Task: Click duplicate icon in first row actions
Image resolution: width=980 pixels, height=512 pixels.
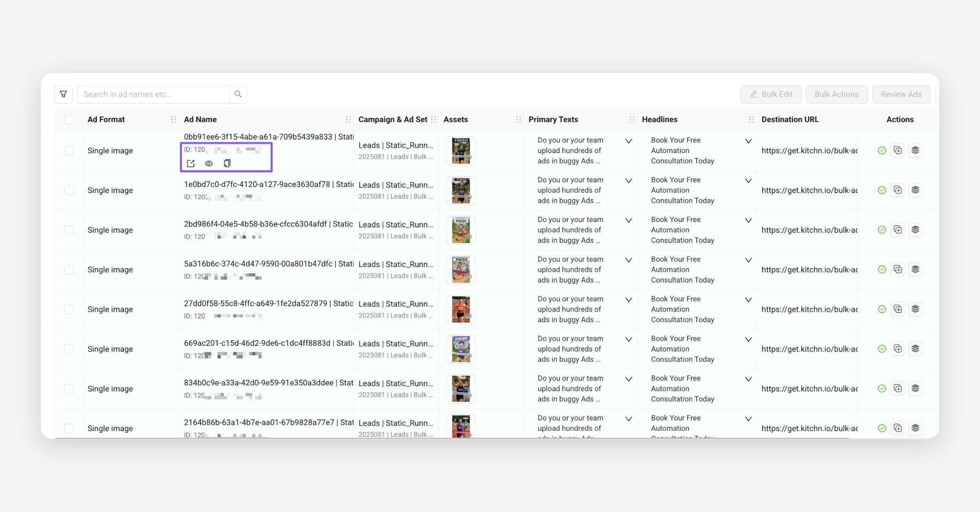Action: 898,150
